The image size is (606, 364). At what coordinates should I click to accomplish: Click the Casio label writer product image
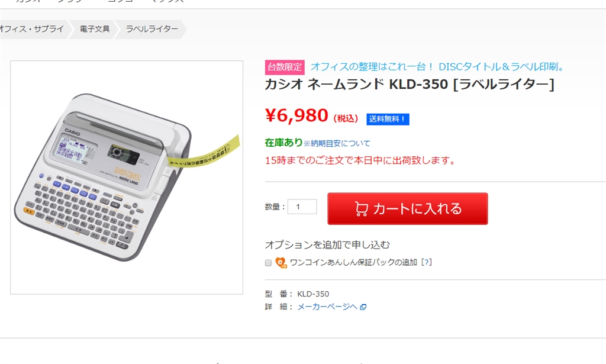127,178
